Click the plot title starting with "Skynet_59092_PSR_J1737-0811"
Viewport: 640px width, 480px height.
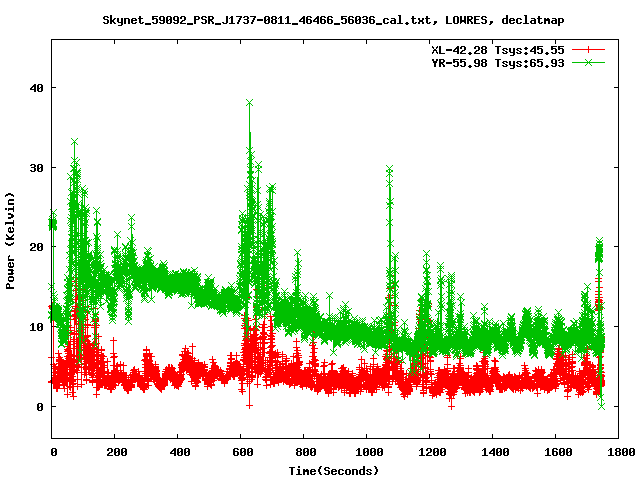pos(333,20)
